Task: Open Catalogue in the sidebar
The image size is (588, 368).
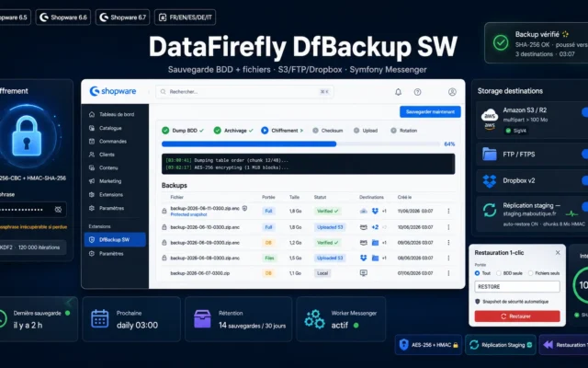Action: (x=115, y=128)
